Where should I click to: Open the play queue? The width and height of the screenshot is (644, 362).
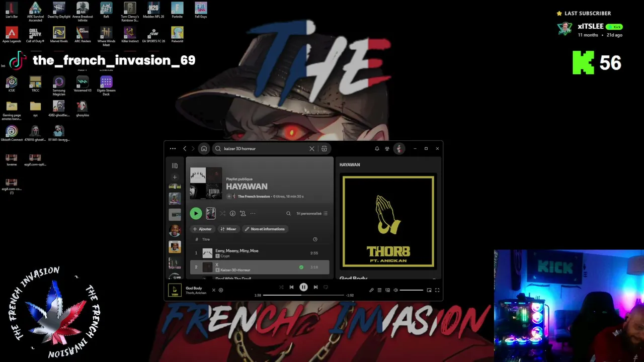(x=379, y=290)
